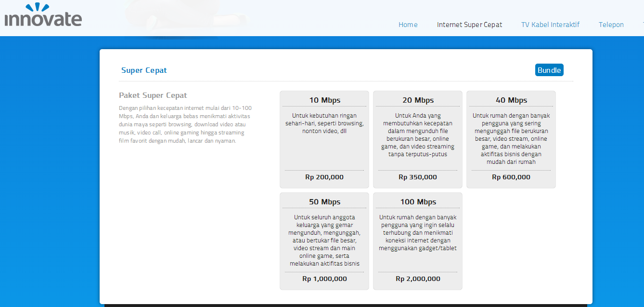Click the Rp 2,000,000 price
This screenshot has width=644, height=307.
point(418,279)
